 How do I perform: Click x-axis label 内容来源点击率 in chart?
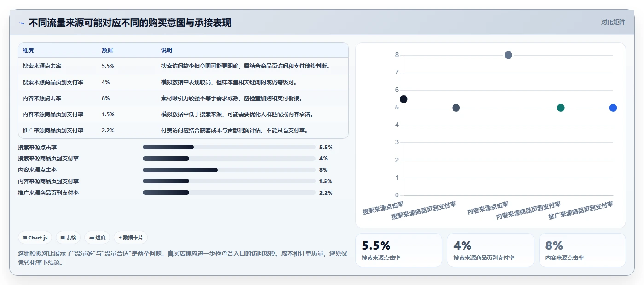pyautogui.click(x=488, y=209)
